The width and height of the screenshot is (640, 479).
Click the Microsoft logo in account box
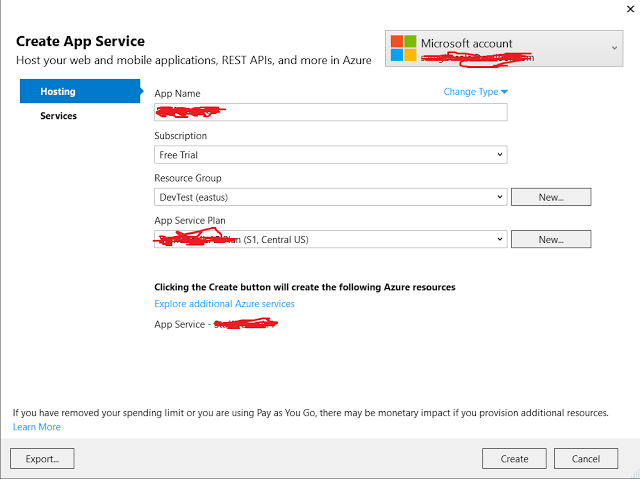[403, 48]
